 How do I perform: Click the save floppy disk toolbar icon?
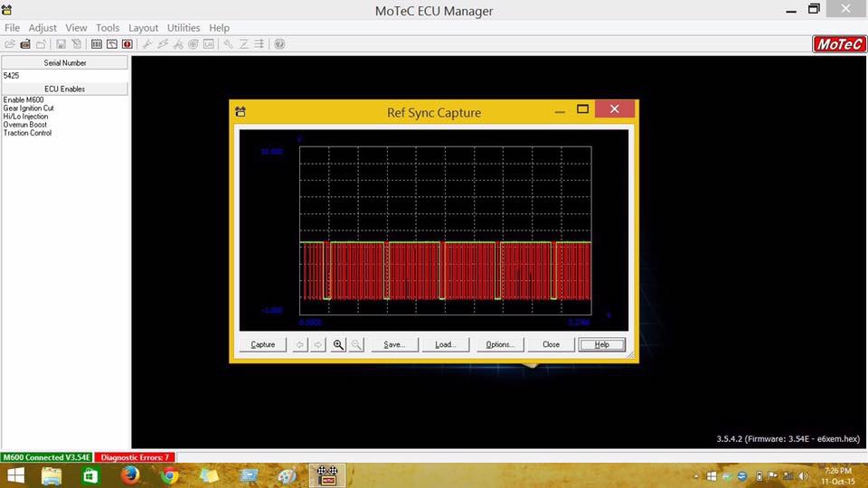61,44
